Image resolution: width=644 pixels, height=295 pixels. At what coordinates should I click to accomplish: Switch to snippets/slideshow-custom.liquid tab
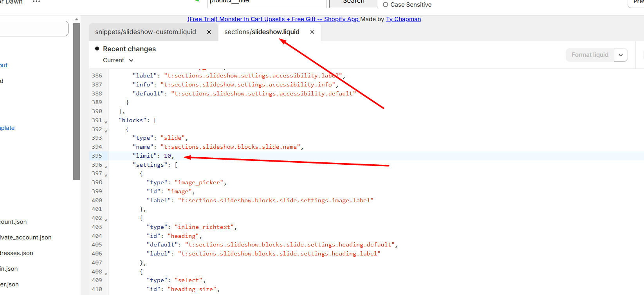pos(146,32)
